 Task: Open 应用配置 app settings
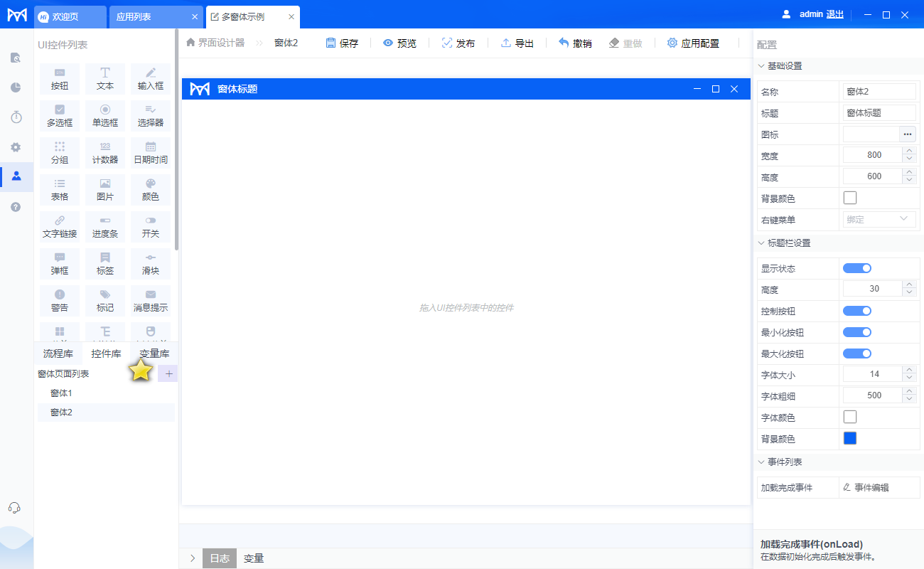click(692, 43)
